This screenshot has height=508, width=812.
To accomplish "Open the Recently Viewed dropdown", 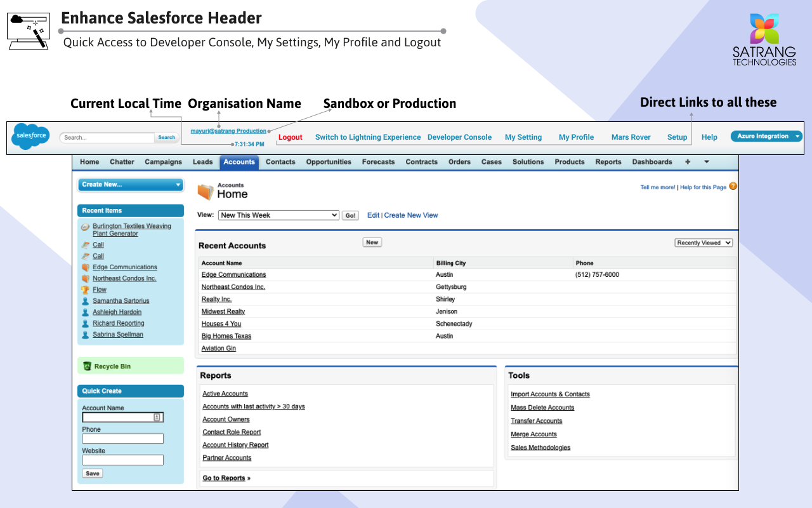I will [x=704, y=242].
